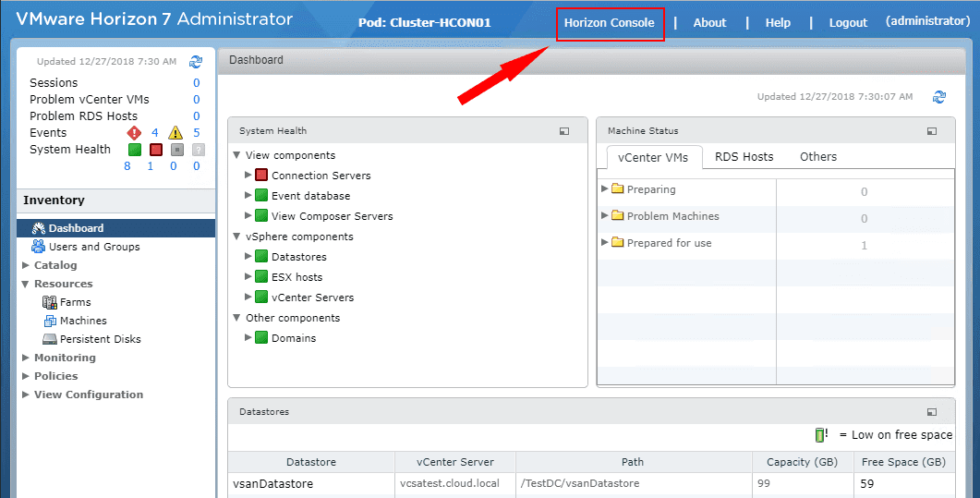
Task: Click the vcsatest.cloud.local cell
Action: 455,483
